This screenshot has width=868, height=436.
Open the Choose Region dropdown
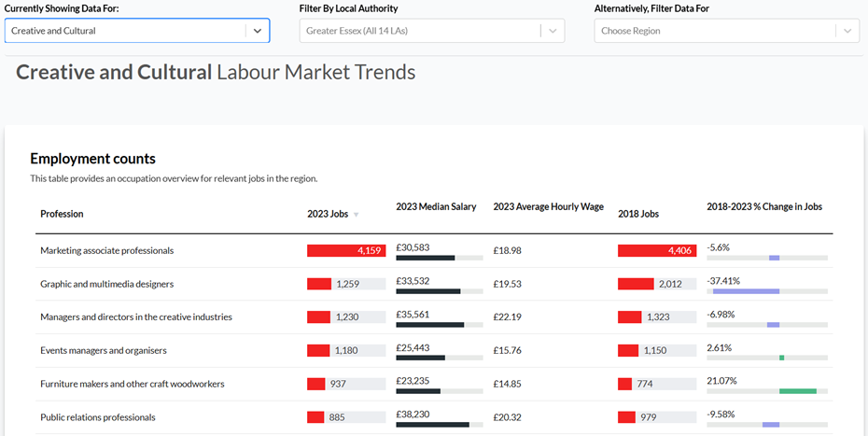726,31
